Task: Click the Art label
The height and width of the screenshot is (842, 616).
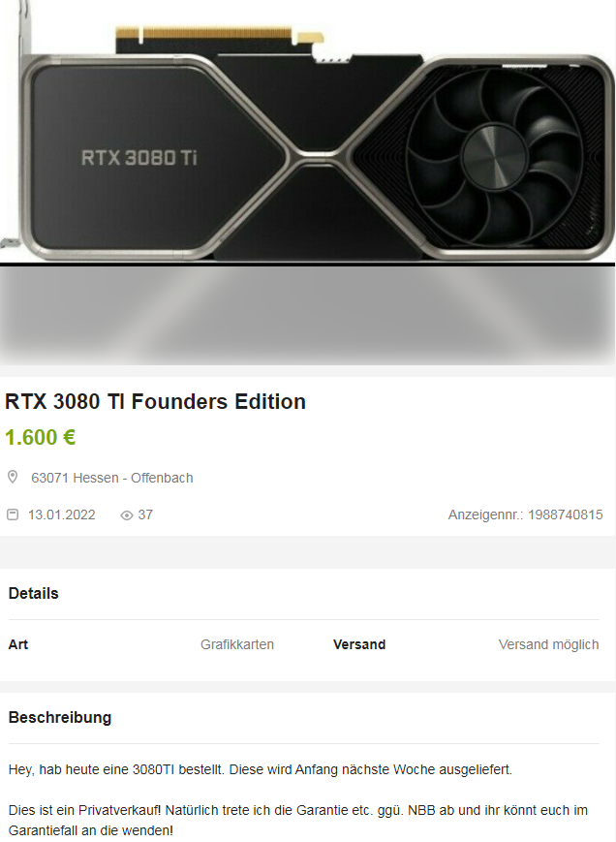Action: pos(17,644)
